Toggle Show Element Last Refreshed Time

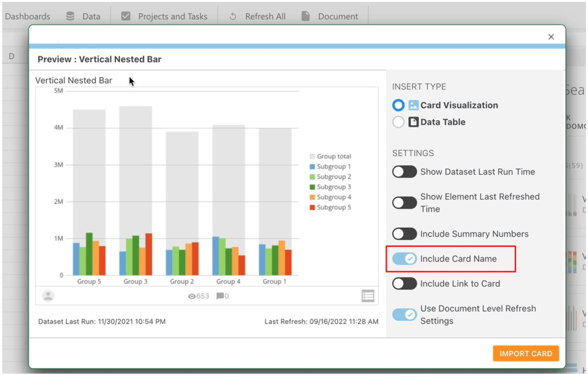point(404,203)
